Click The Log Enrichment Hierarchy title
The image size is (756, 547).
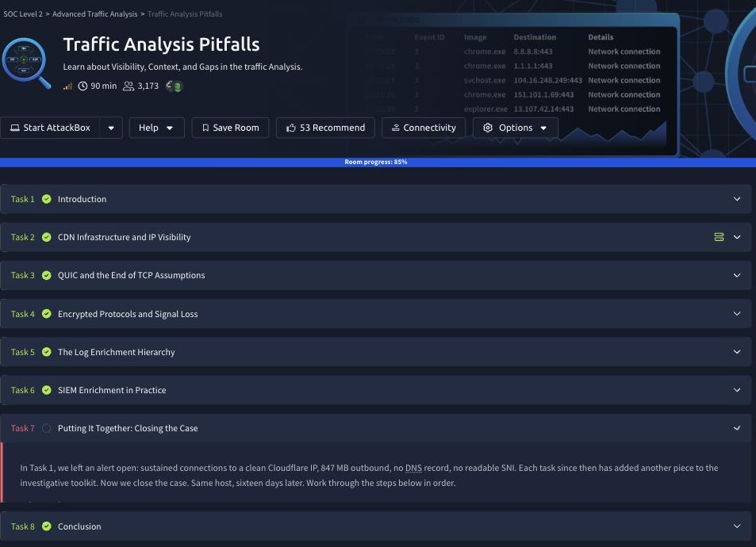point(116,352)
